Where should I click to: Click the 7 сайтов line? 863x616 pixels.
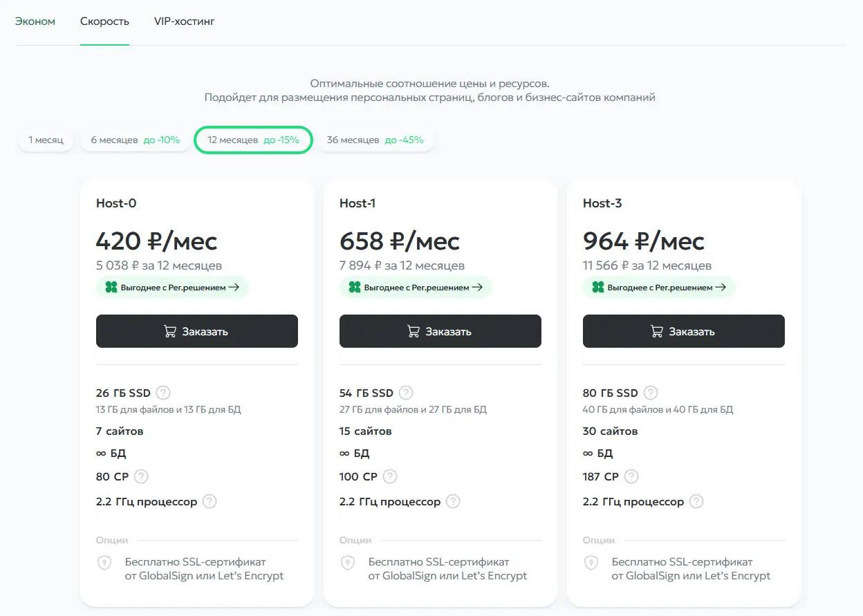[120, 431]
